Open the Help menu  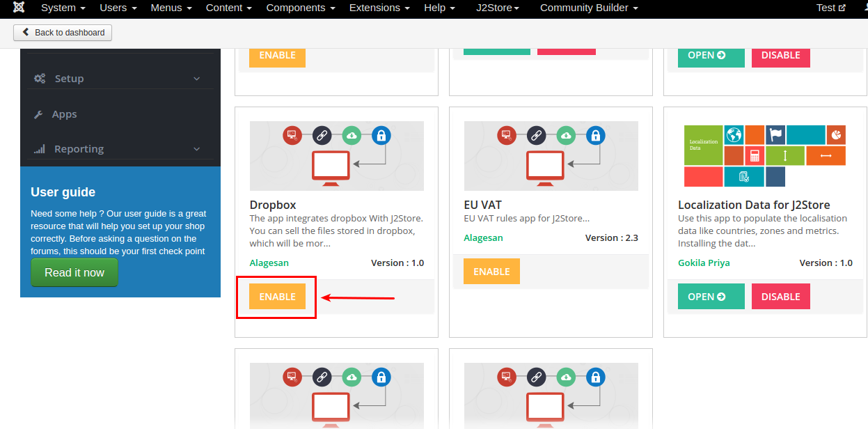pyautogui.click(x=440, y=8)
